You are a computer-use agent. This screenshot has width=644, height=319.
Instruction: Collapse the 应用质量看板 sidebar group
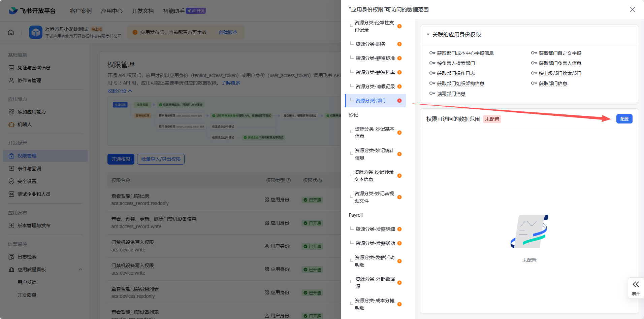[x=80, y=270]
